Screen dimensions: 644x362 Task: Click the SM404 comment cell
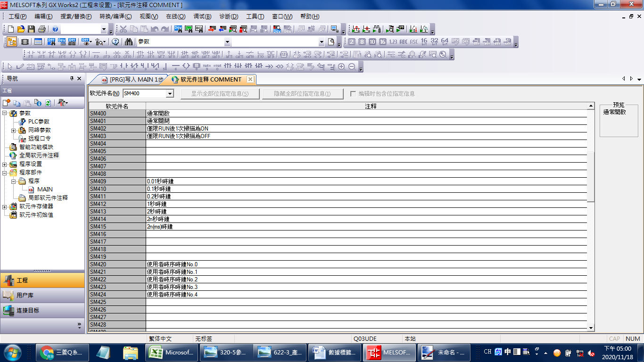[x=366, y=144]
